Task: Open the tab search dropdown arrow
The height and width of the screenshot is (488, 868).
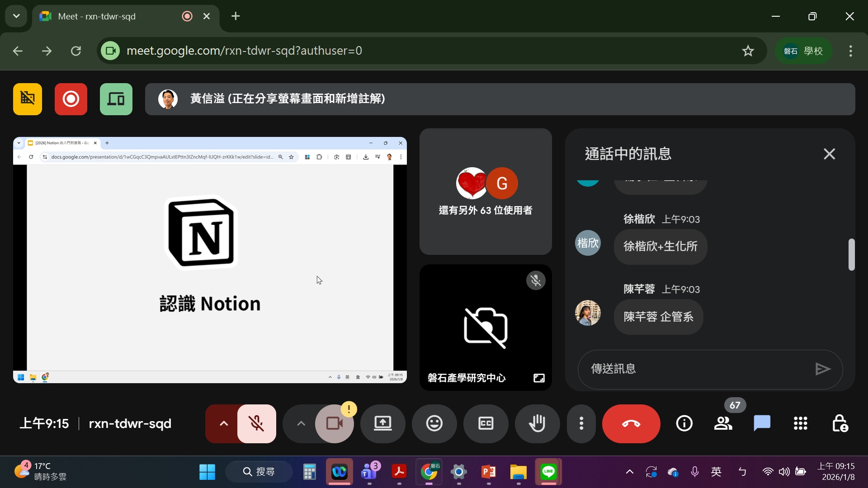Action: 16,16
